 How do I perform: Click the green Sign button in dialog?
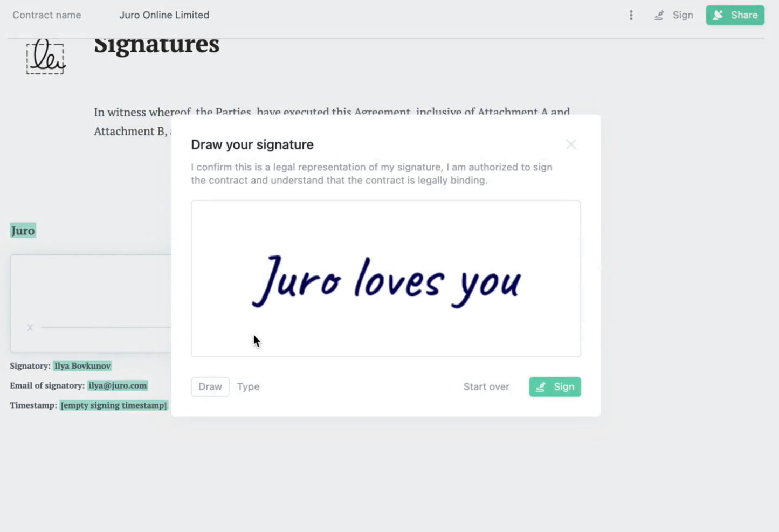click(x=555, y=386)
